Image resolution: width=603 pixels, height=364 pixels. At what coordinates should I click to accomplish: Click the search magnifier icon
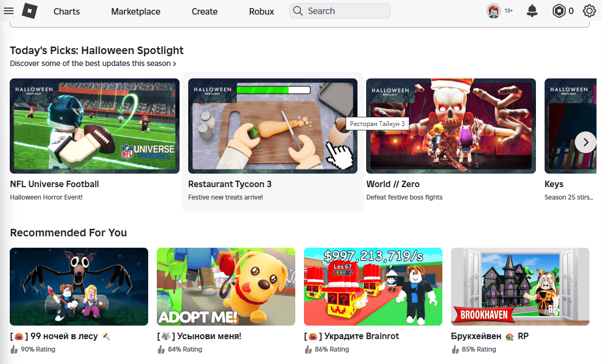pyautogui.click(x=298, y=11)
